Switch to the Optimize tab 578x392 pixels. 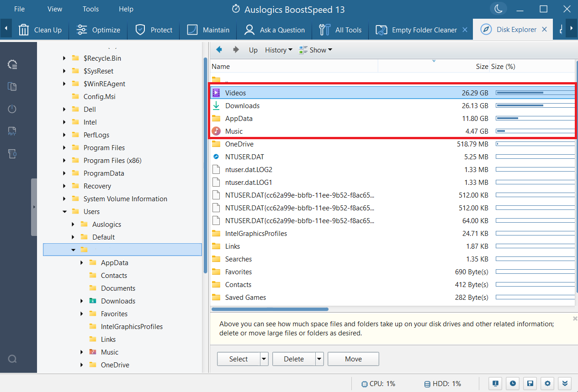point(98,30)
